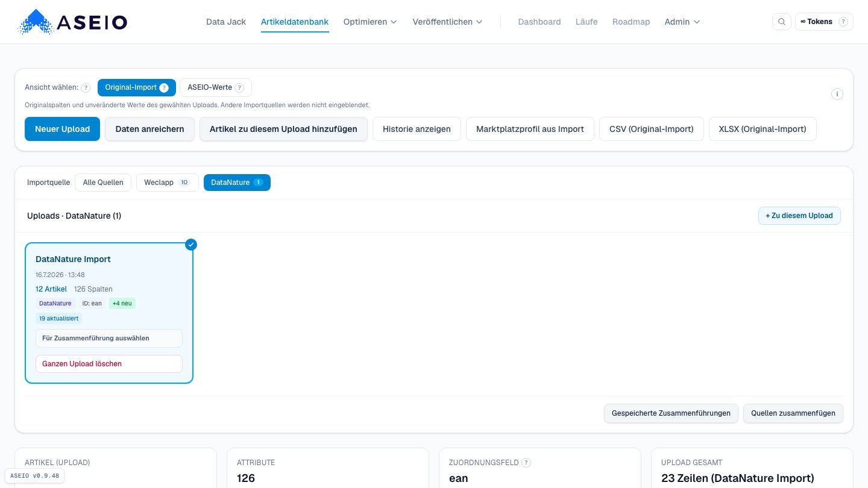Click Neuer Upload button
868x488 pixels.
coord(62,129)
